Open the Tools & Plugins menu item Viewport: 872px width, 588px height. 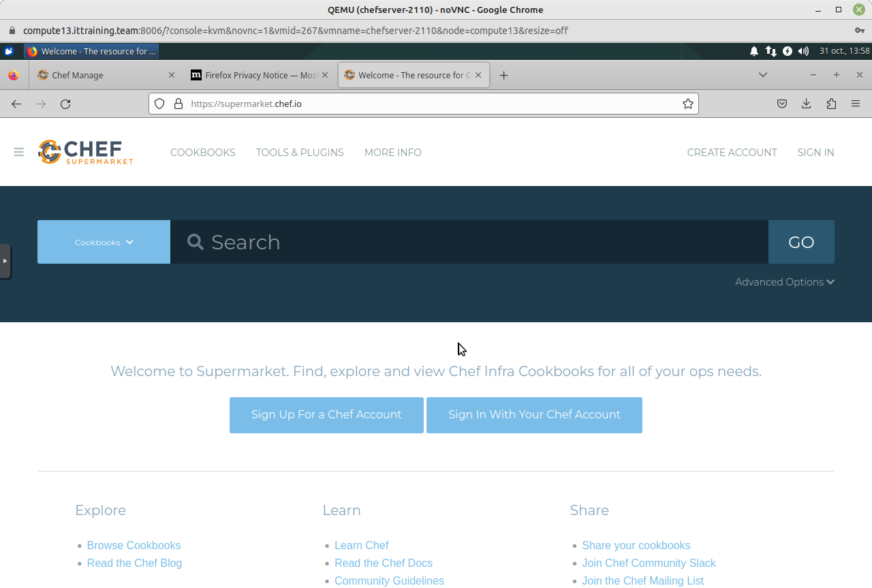click(x=300, y=153)
